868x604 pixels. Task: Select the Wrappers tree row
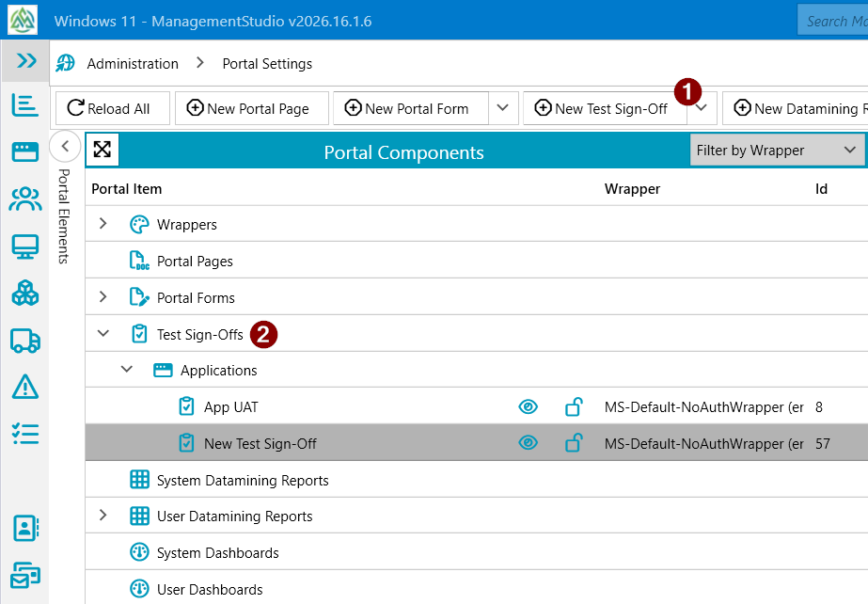click(477, 224)
